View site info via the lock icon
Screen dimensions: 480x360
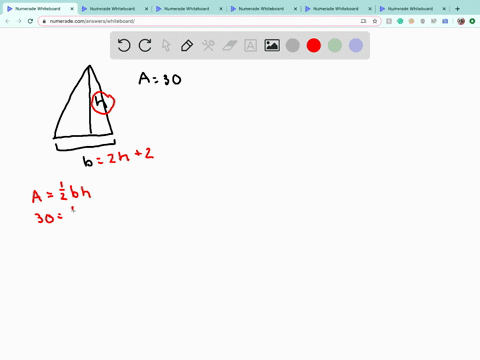(44, 21)
